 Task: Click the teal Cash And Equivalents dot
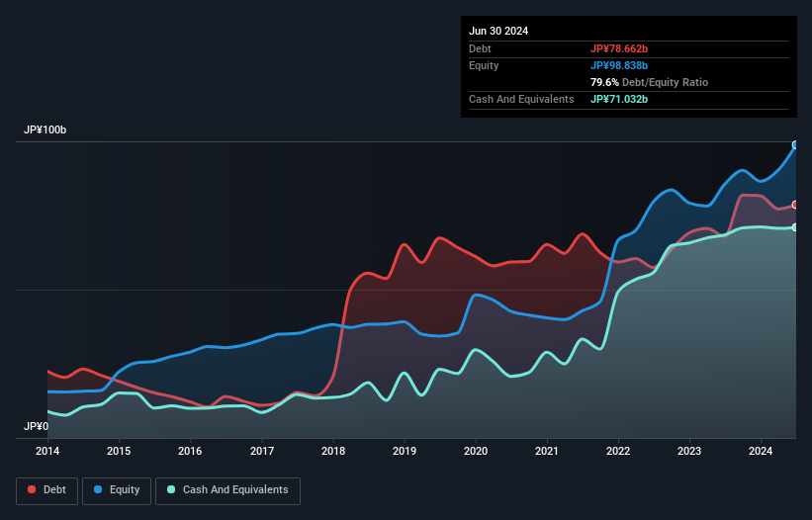coord(171,489)
